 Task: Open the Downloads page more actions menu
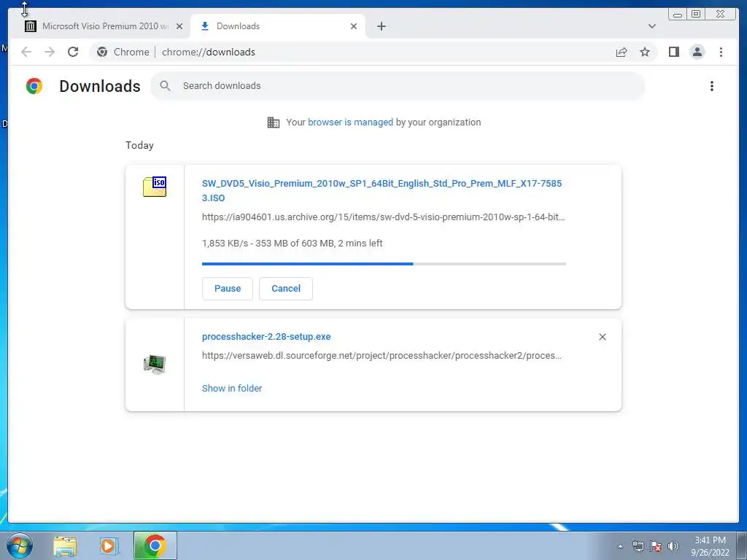pyautogui.click(x=712, y=86)
